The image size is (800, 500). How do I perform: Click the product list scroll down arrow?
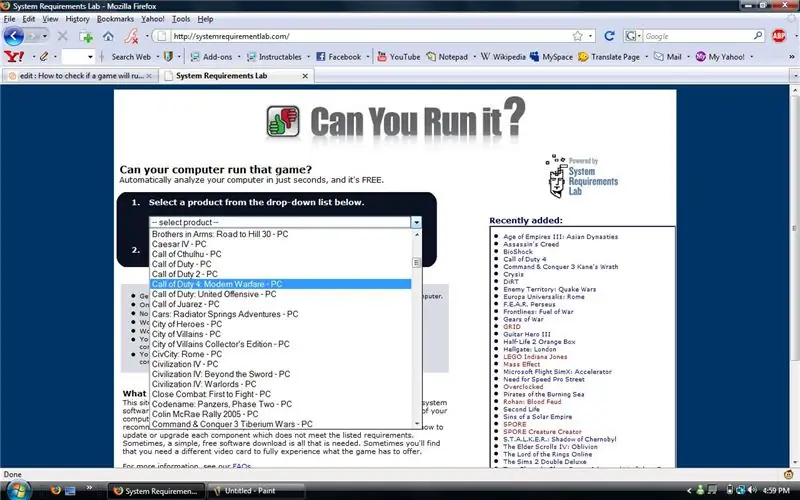(x=417, y=423)
